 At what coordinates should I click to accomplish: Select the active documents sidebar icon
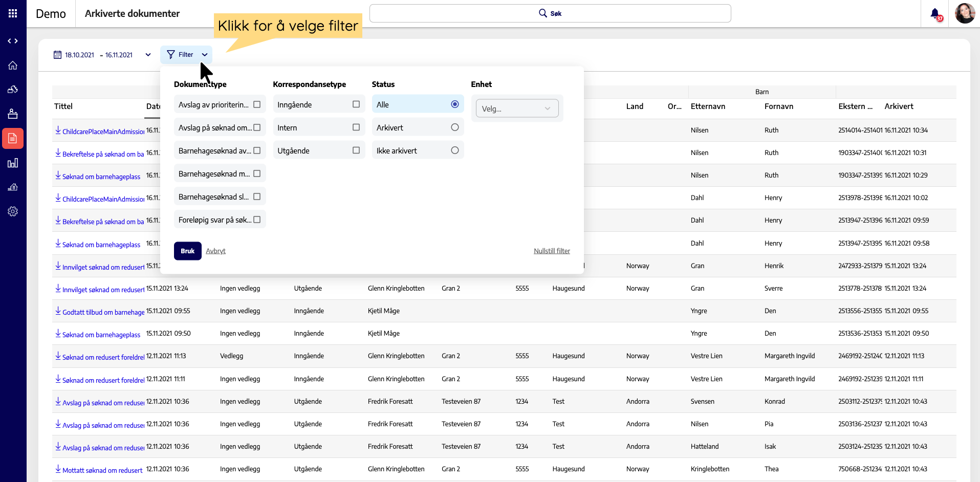coord(13,138)
